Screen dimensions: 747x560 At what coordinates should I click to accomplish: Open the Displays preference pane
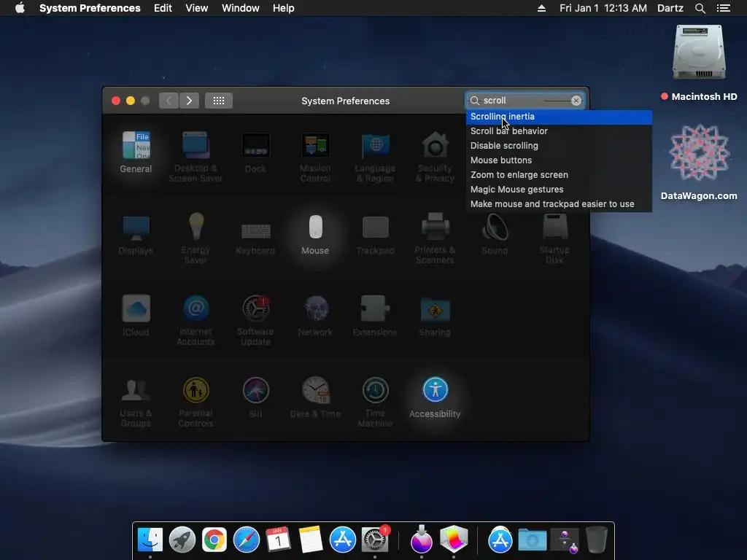pyautogui.click(x=136, y=234)
